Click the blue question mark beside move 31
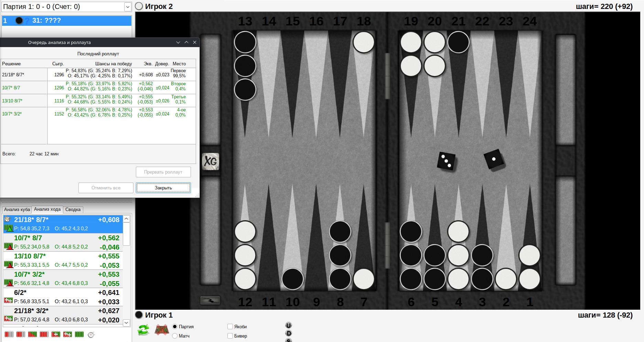644x342 pixels. [x=26, y=21]
